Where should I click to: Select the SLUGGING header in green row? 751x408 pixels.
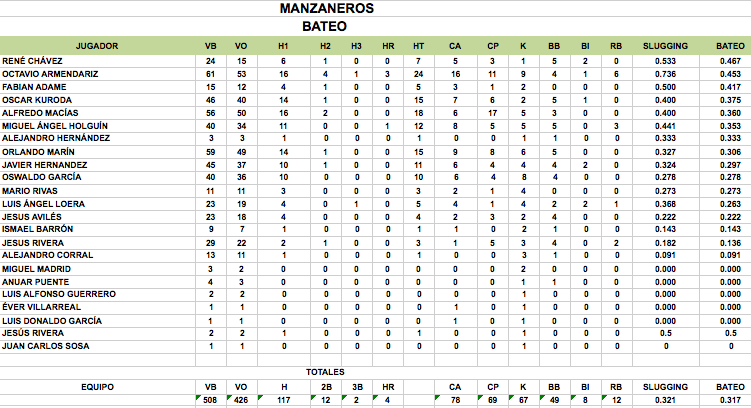coord(664,46)
